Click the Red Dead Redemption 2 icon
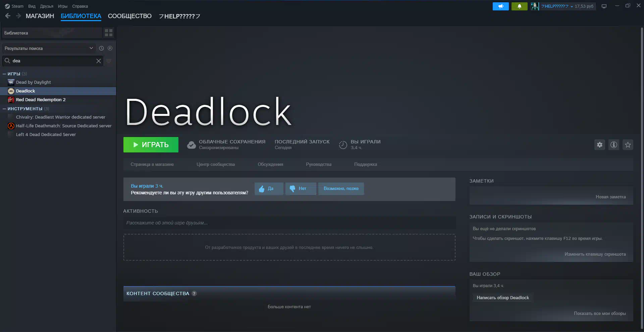Image resolution: width=644 pixels, height=332 pixels. coord(11,99)
